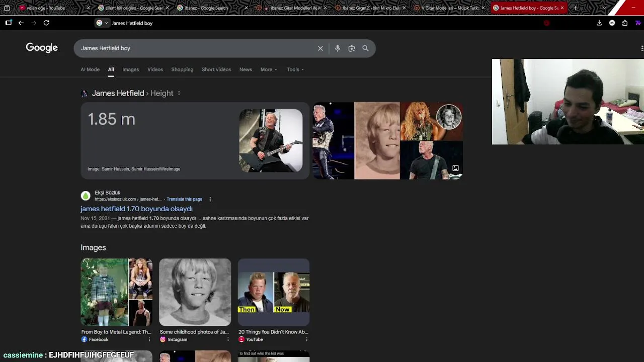Open '20 Things You Didn't Know' caption
This screenshot has width=644, height=362.
pos(273,332)
